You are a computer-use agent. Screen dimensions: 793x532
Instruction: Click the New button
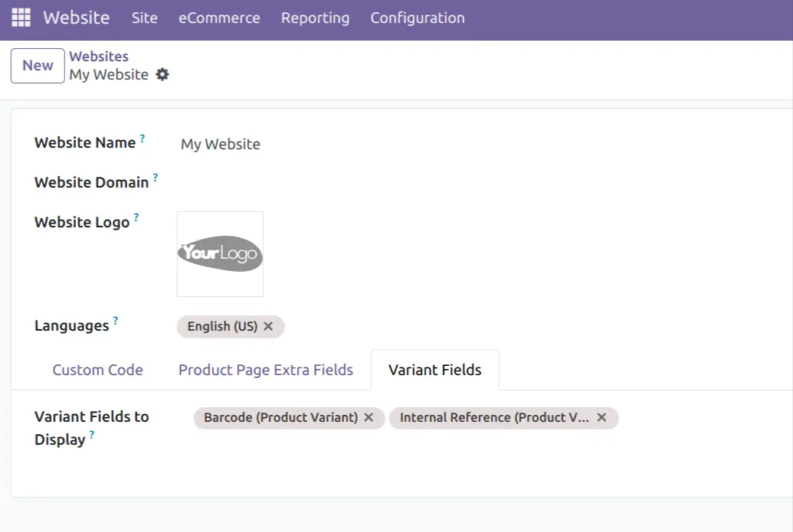pos(38,66)
